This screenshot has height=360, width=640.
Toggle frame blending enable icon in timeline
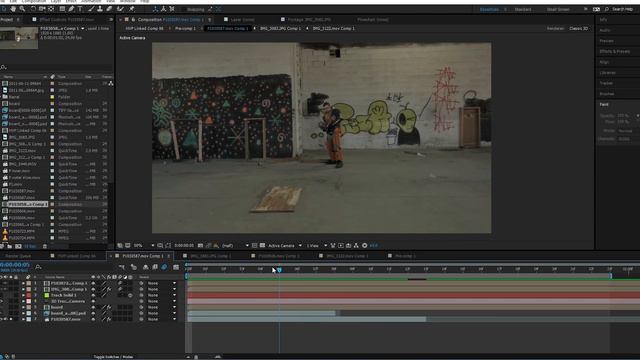155,267
